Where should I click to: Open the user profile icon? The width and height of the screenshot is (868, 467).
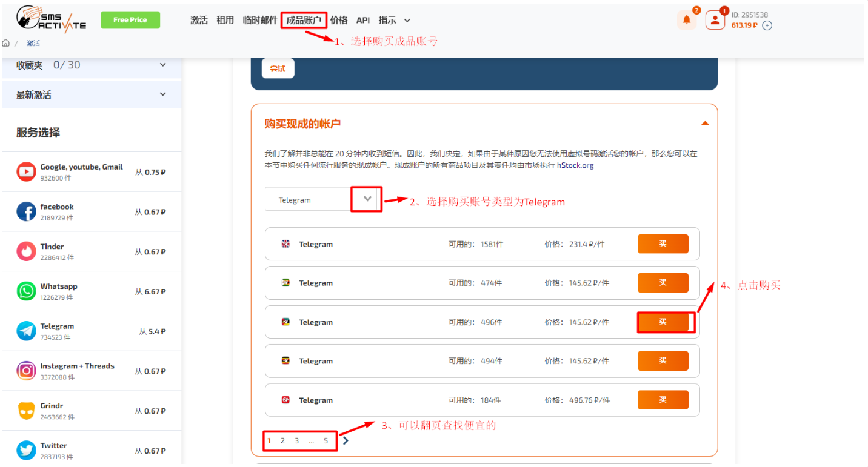coord(715,20)
